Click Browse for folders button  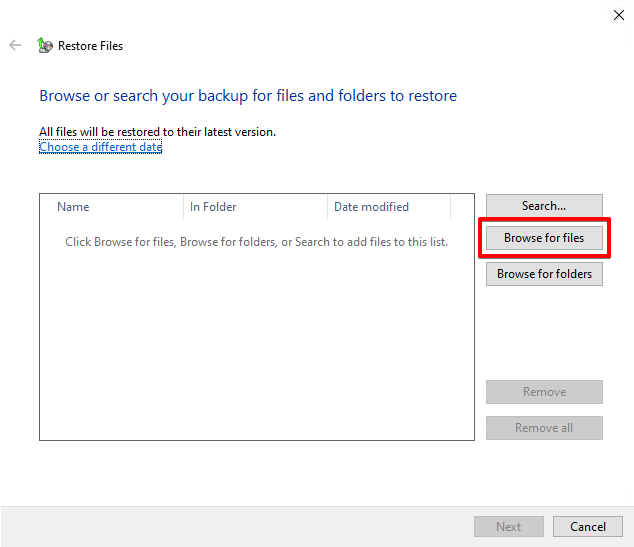pyautogui.click(x=544, y=274)
